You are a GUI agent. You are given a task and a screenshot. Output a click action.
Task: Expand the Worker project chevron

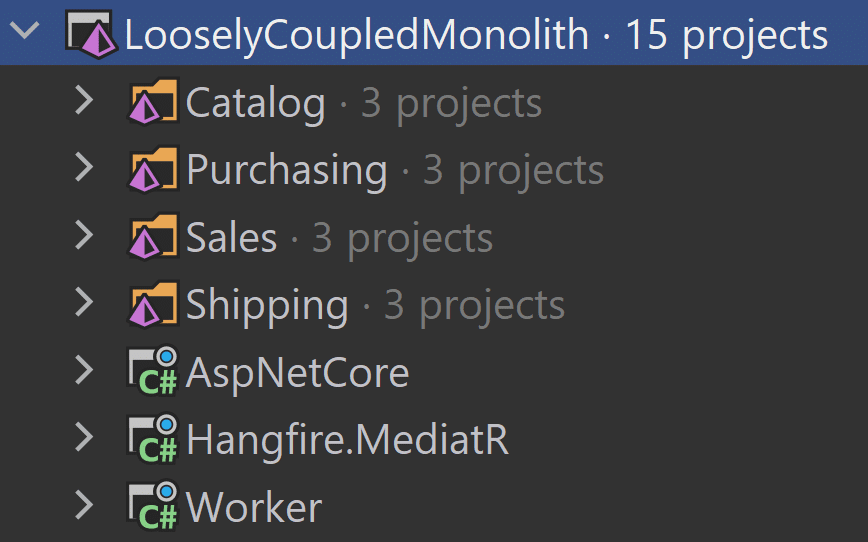[x=84, y=505]
